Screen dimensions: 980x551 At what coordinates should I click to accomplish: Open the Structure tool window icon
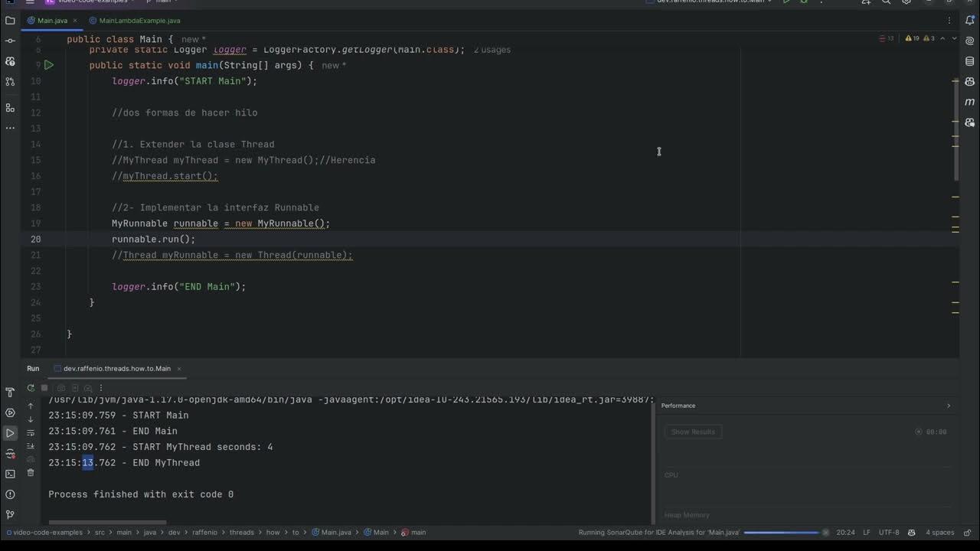(x=10, y=108)
